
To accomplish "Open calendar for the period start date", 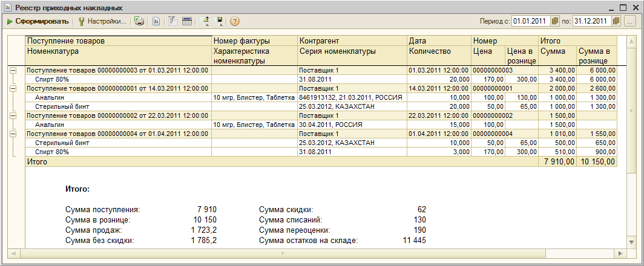I will [555, 21].
